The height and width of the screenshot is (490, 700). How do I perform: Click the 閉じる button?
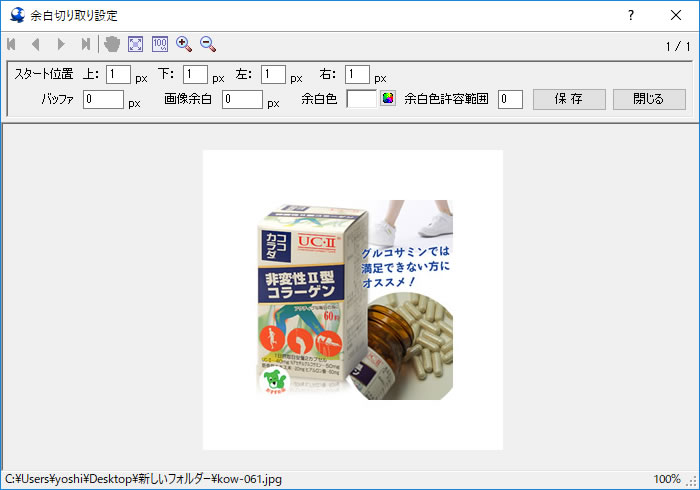649,99
